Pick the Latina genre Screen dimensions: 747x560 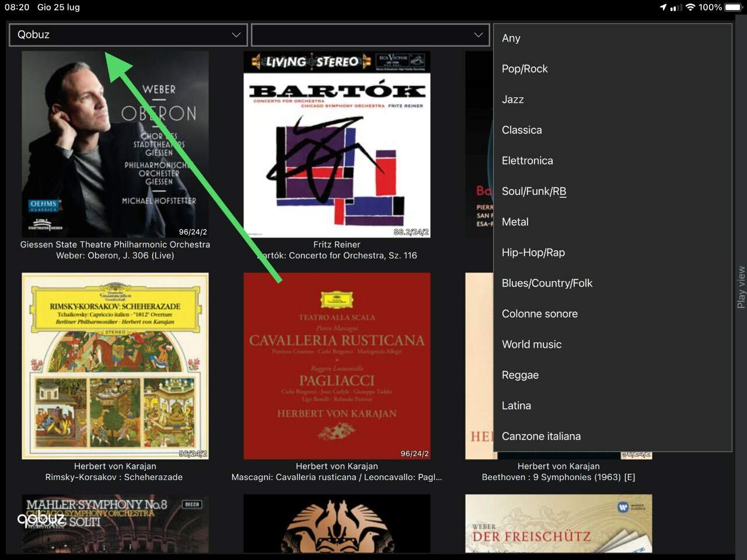612,405
